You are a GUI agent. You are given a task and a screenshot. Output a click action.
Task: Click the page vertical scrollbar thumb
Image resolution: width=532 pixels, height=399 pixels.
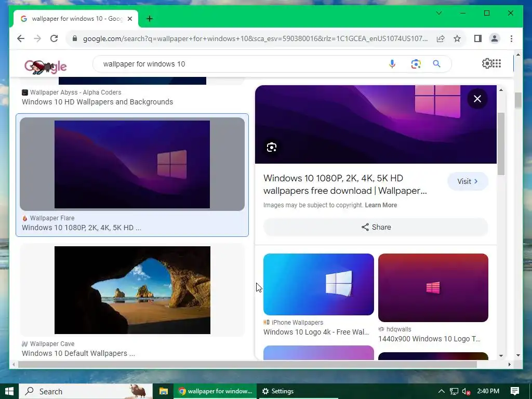click(518, 100)
